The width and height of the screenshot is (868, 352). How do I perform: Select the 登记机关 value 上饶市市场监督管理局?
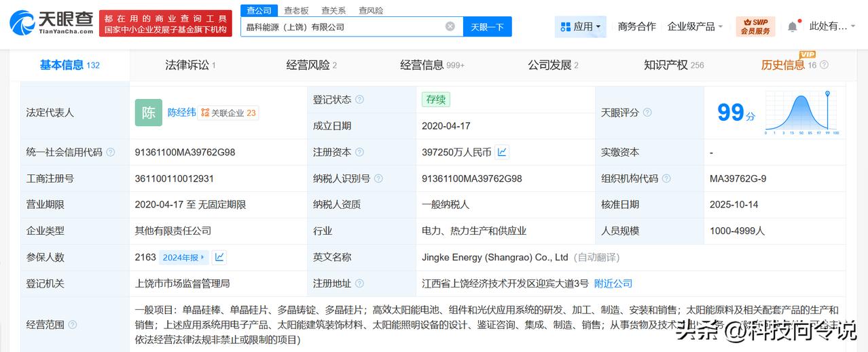pos(183,283)
